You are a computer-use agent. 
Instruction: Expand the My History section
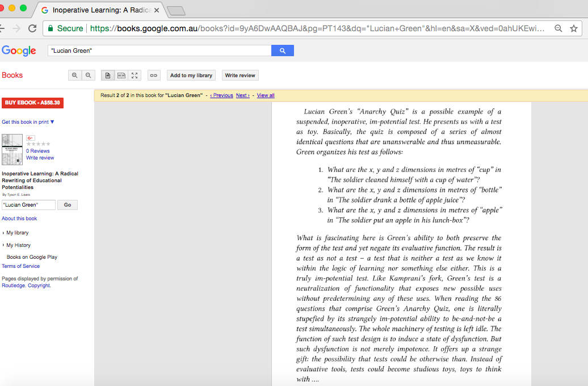pos(17,245)
